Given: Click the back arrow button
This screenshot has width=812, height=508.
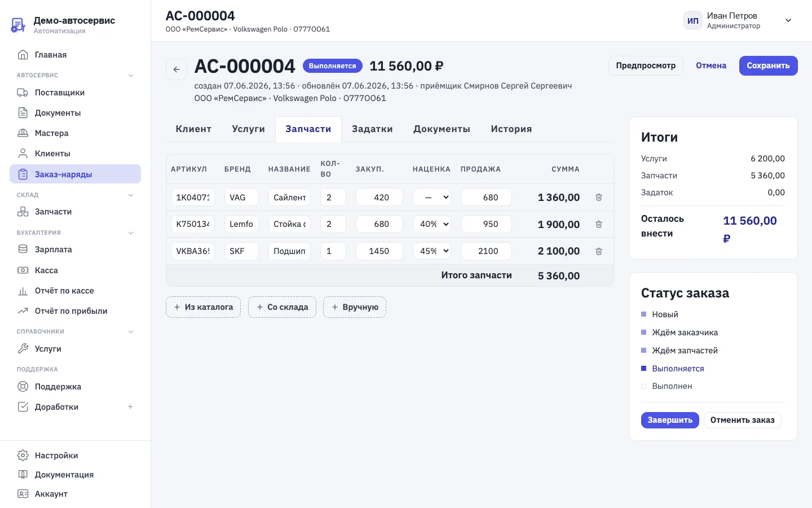Looking at the screenshot, I should tap(176, 69).
